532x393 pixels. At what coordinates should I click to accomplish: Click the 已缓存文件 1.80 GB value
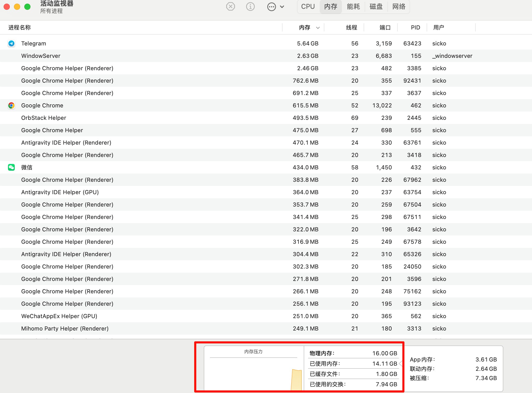point(386,374)
